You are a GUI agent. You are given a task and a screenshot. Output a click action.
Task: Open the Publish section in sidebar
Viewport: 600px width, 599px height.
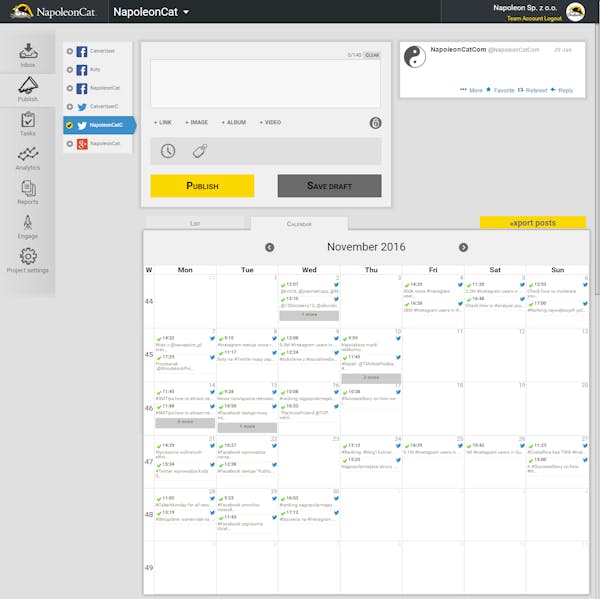pos(28,89)
